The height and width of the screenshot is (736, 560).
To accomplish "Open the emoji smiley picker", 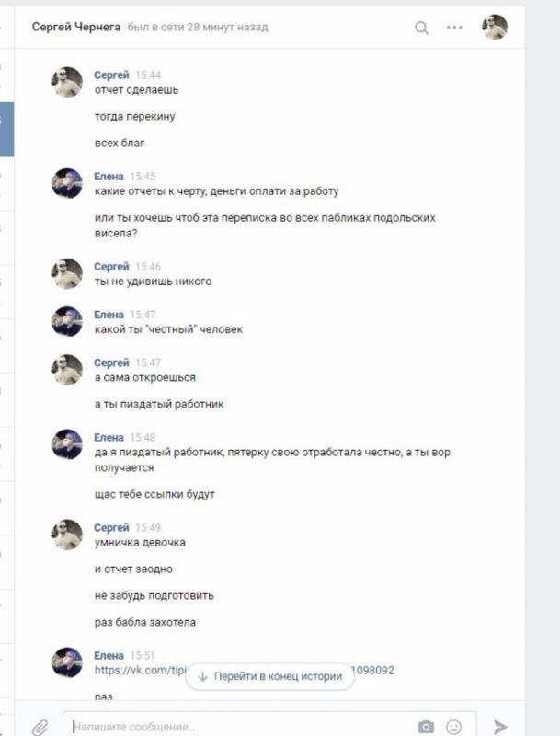I will (453, 727).
